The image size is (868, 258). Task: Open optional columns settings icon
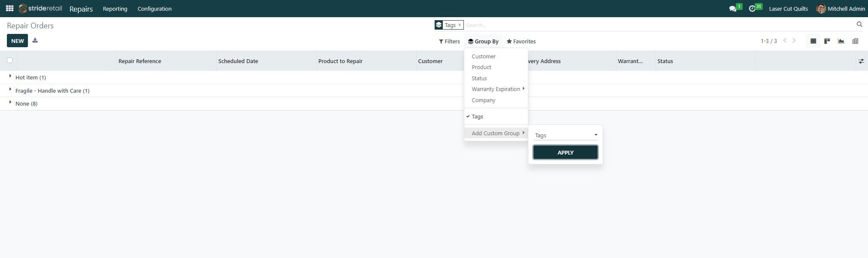click(861, 61)
